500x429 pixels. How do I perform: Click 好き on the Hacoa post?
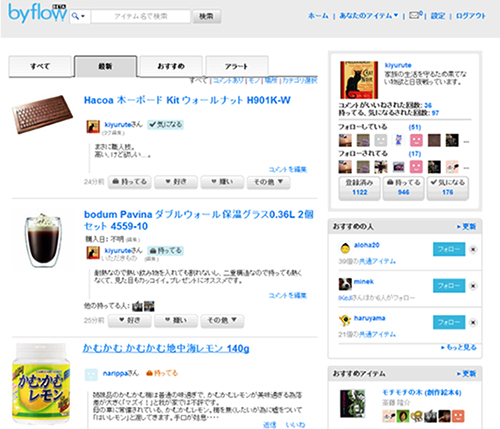pyautogui.click(x=176, y=182)
